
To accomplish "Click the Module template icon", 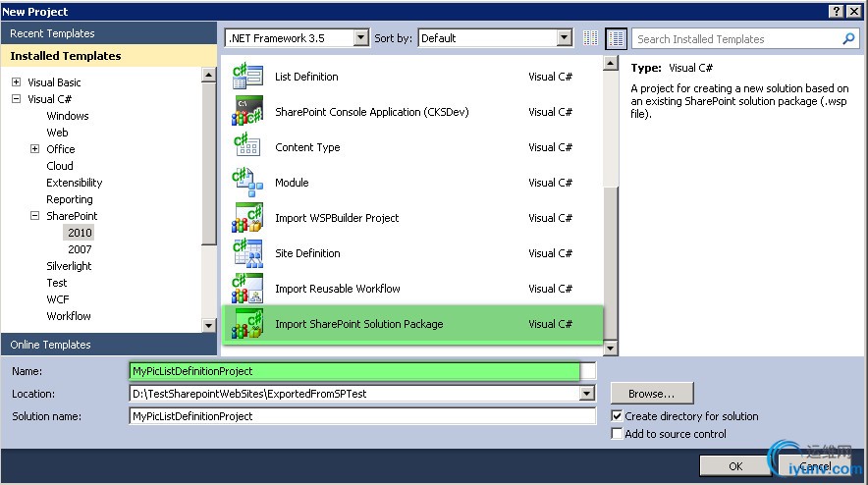I will [247, 183].
